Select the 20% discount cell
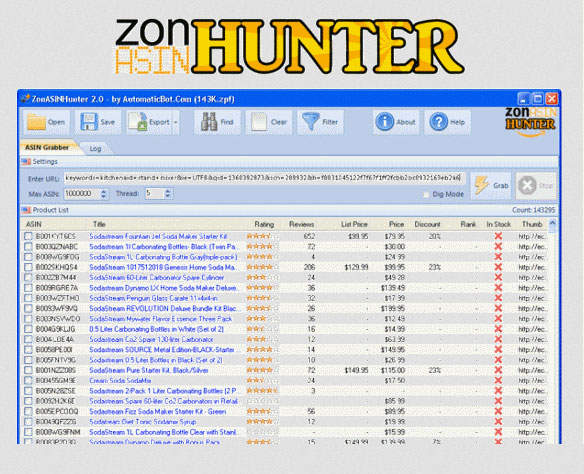Viewport: 584px width, 474px height. point(435,236)
